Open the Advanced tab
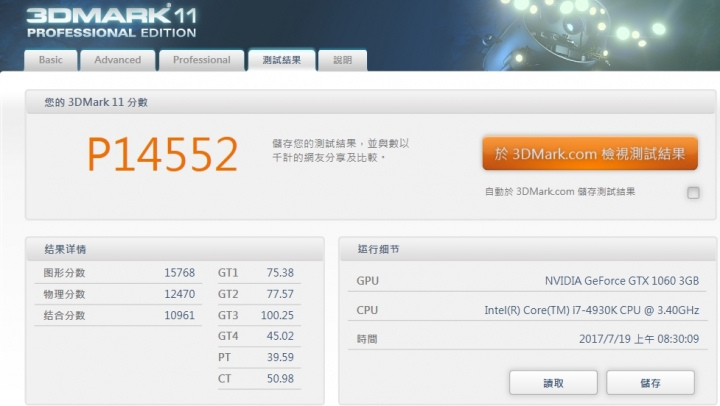The height and width of the screenshot is (406, 720). click(x=118, y=60)
